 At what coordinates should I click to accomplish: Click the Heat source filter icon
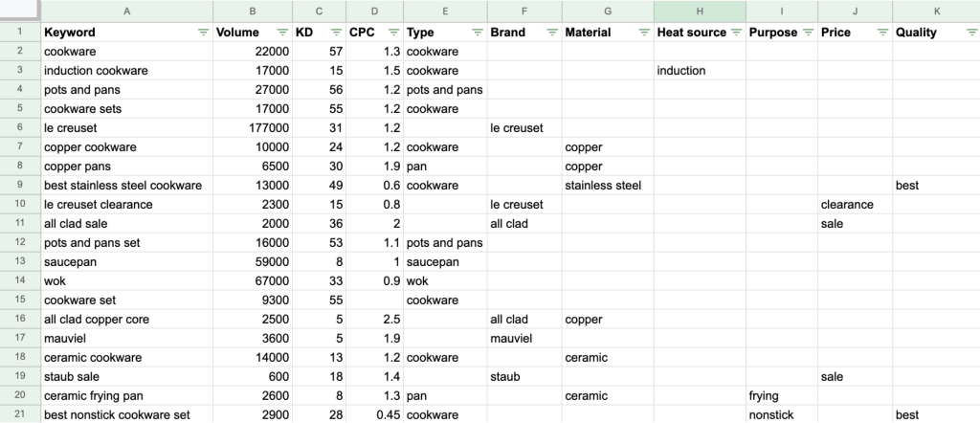click(736, 33)
